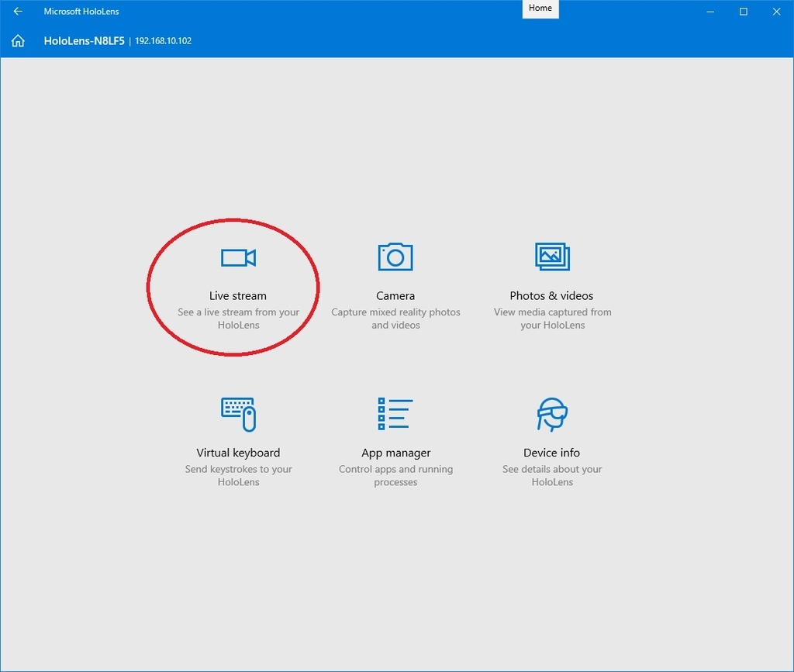Select the Live stream label
The image size is (794, 672).
(238, 295)
